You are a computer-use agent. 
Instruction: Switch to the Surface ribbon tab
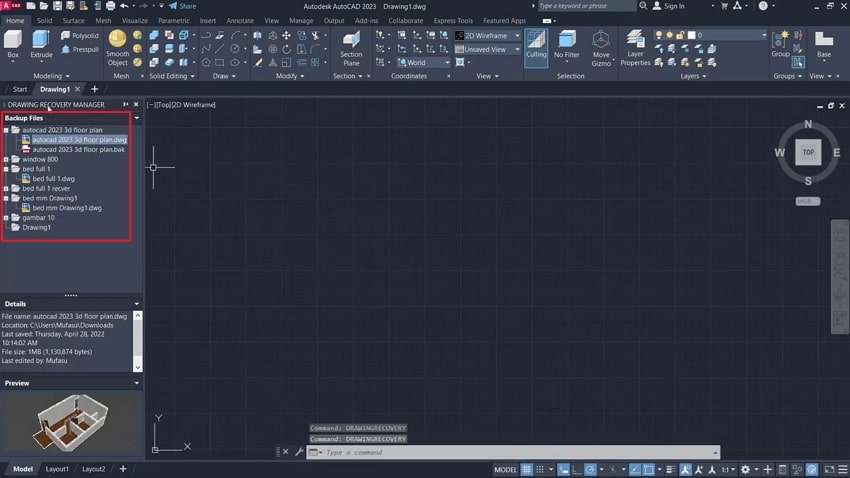pos(74,21)
